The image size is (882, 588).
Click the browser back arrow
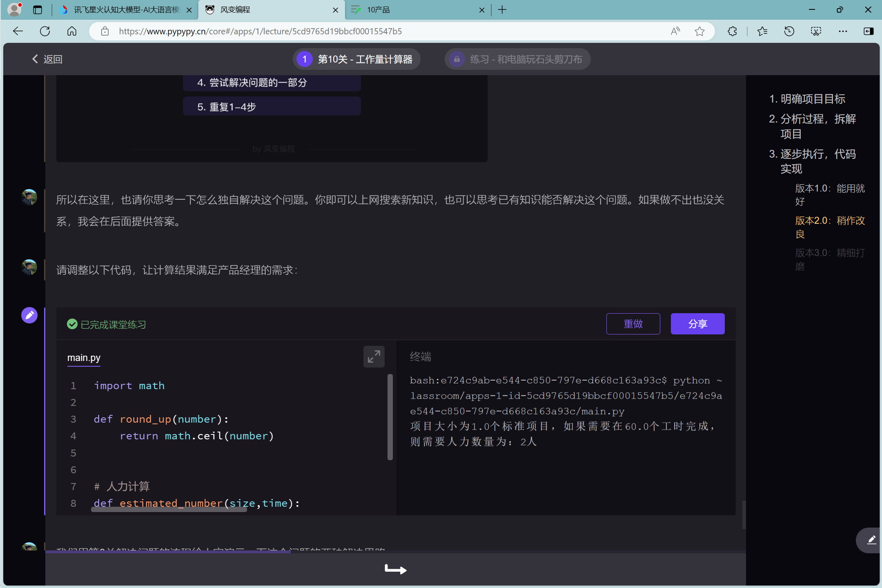[18, 31]
